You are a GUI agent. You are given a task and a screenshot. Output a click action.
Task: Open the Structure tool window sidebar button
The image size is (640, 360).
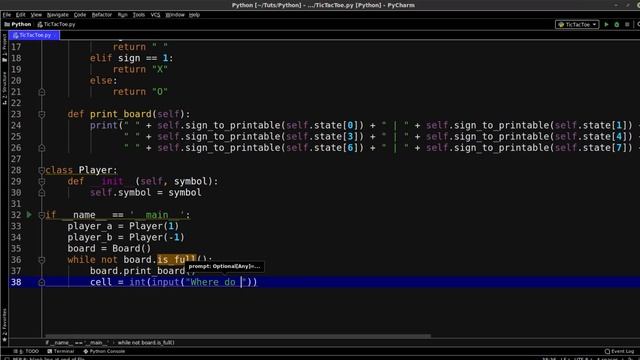[x=4, y=88]
